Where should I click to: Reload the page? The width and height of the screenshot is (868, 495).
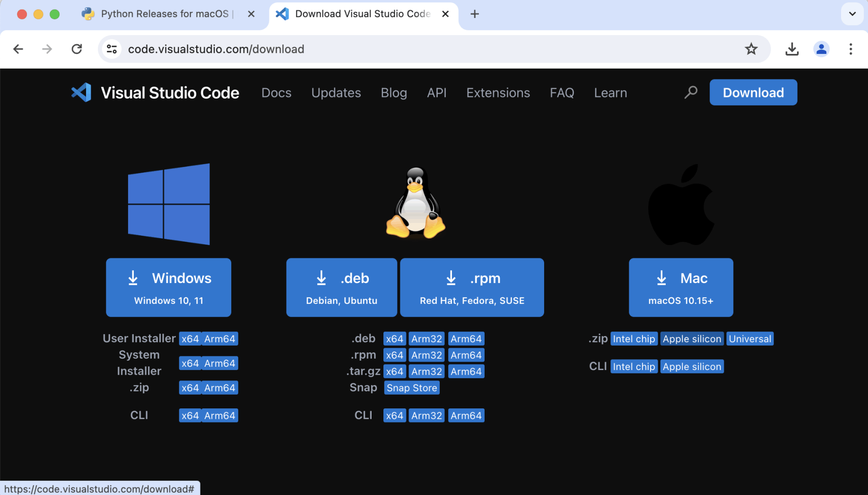point(77,49)
